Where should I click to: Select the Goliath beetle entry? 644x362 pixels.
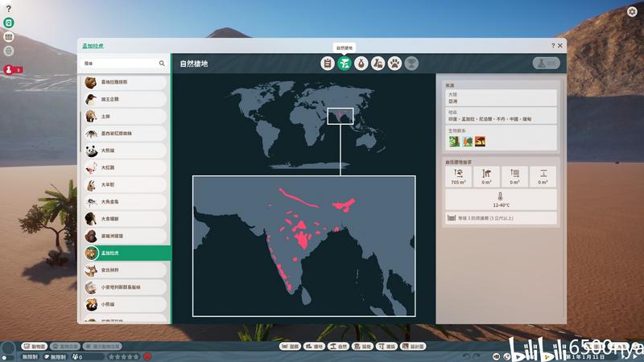125,202
